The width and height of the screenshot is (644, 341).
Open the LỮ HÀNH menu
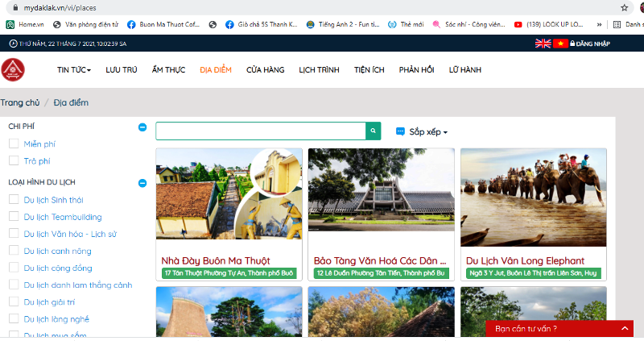pyautogui.click(x=465, y=70)
